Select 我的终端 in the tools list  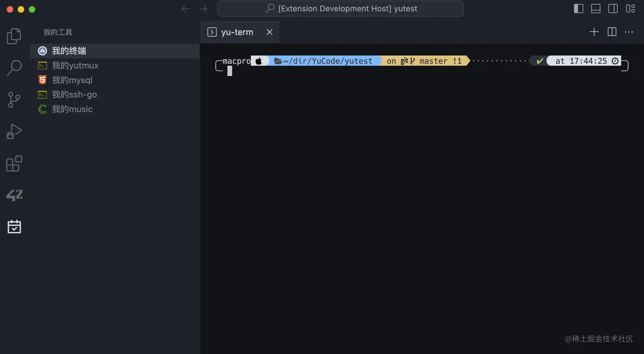point(70,50)
